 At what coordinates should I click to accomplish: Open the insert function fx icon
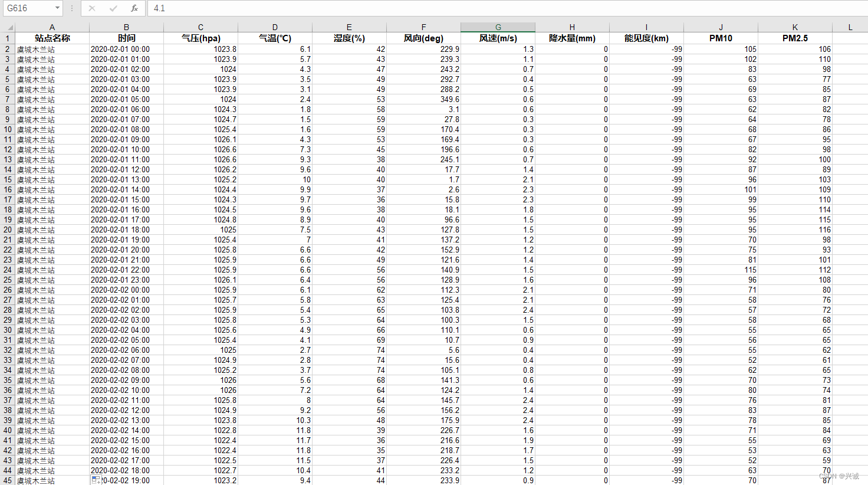pos(134,8)
